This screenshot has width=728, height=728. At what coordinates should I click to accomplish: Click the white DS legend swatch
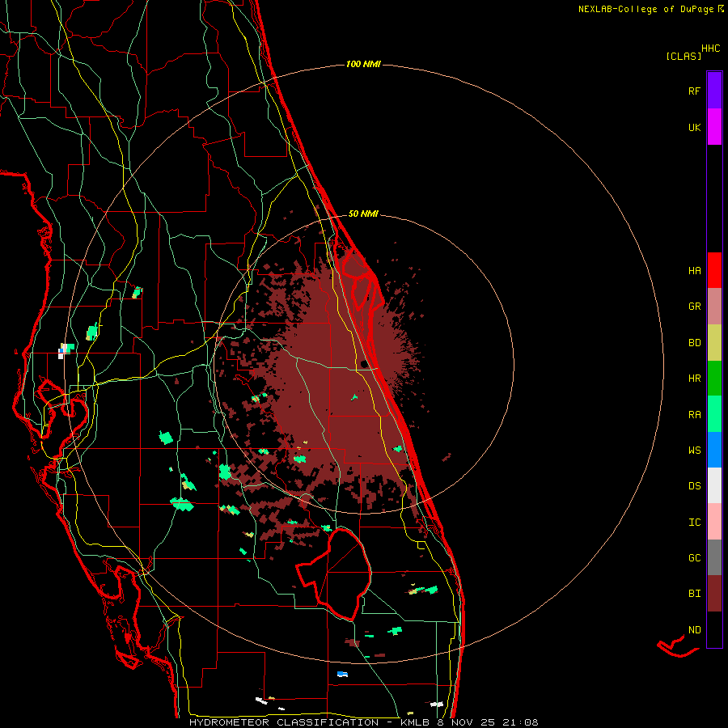(x=714, y=485)
